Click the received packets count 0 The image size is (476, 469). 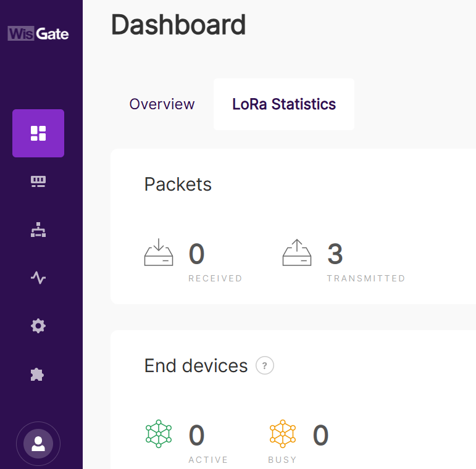coord(197,254)
